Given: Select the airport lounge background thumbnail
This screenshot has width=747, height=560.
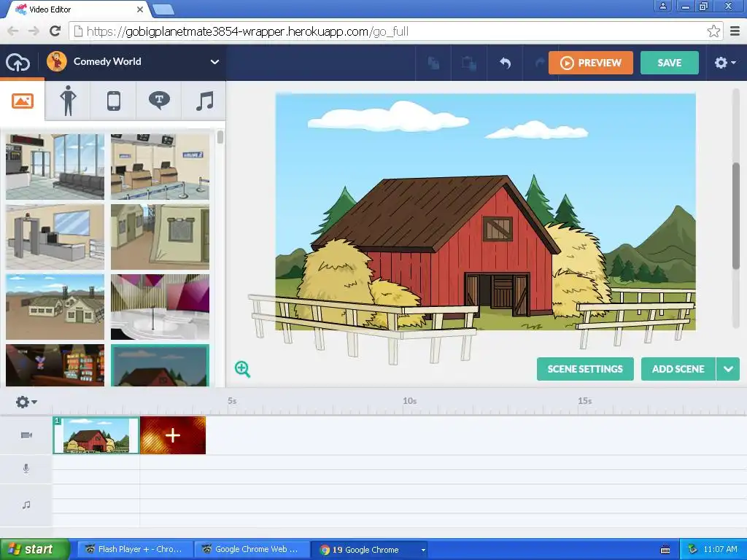Looking at the screenshot, I should pos(55,167).
